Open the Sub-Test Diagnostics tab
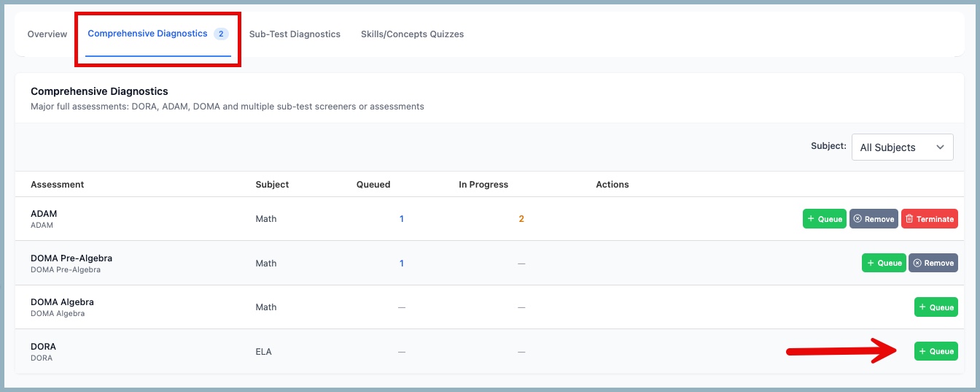 click(x=295, y=34)
